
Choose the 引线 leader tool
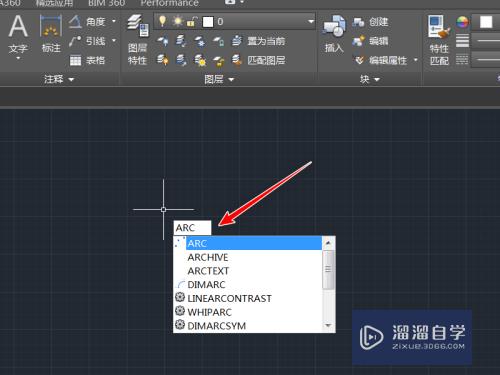pyautogui.click(x=88, y=41)
